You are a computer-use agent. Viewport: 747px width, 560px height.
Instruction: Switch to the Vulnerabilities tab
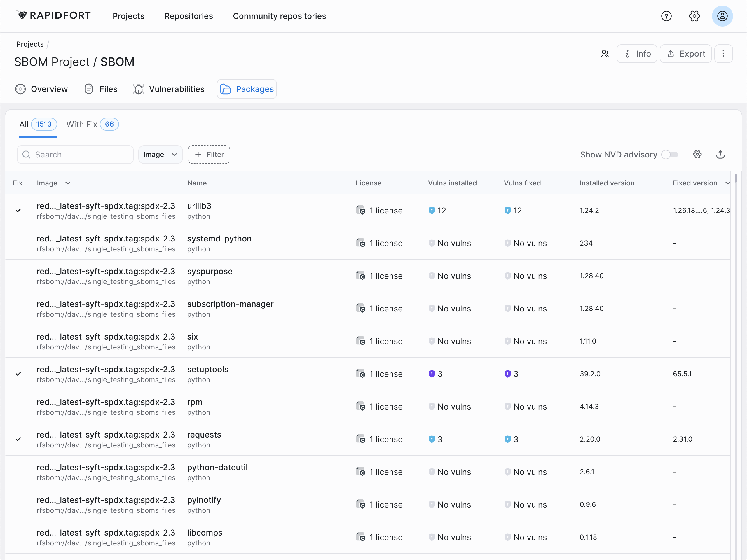point(169,89)
